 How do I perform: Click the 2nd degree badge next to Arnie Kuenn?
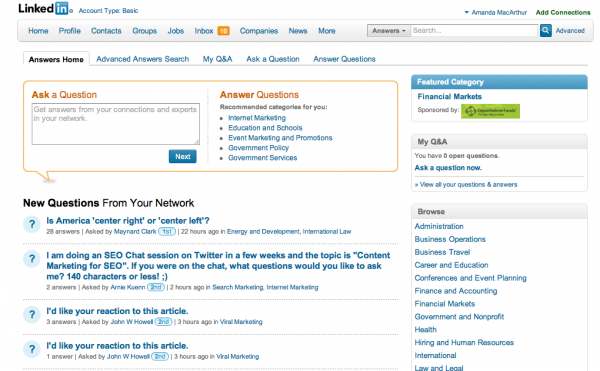(156, 287)
